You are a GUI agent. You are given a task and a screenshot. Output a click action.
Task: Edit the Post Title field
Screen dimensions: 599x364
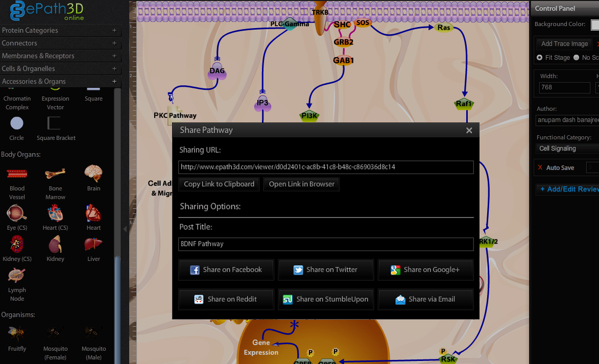click(x=326, y=244)
